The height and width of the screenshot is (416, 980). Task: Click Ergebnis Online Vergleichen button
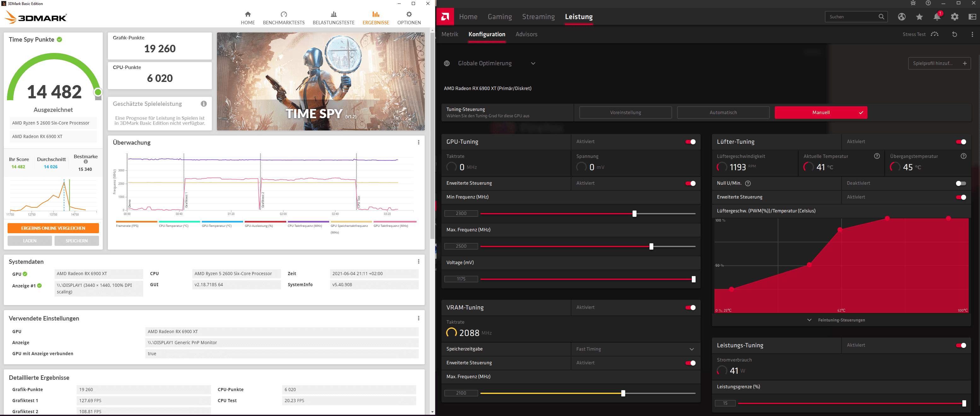coord(53,228)
